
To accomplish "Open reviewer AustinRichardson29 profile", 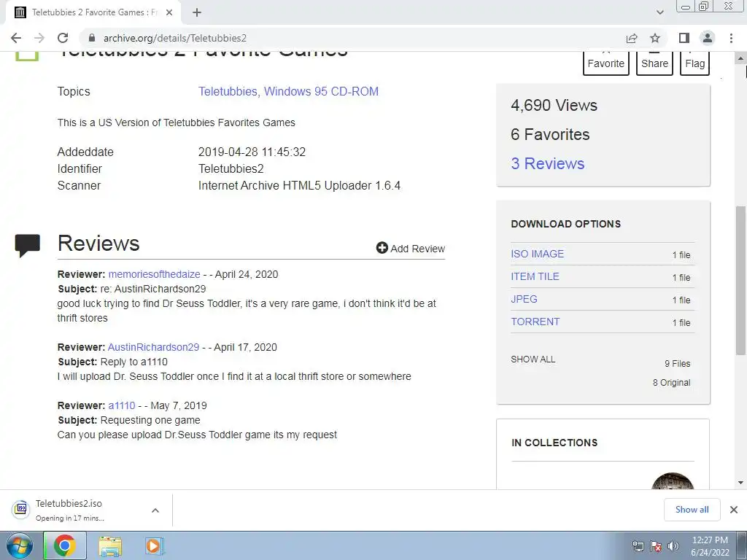I will [153, 347].
